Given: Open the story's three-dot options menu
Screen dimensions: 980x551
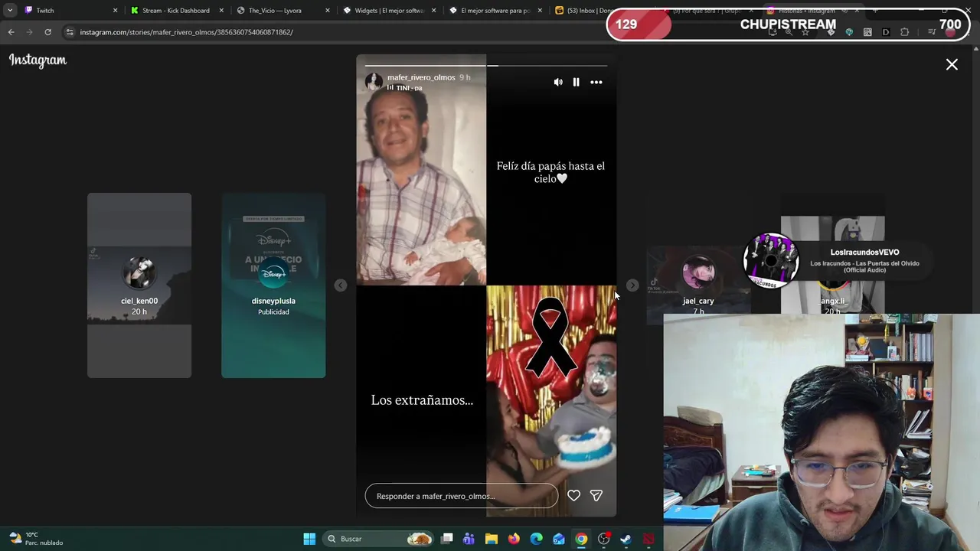Looking at the screenshot, I should coord(596,82).
